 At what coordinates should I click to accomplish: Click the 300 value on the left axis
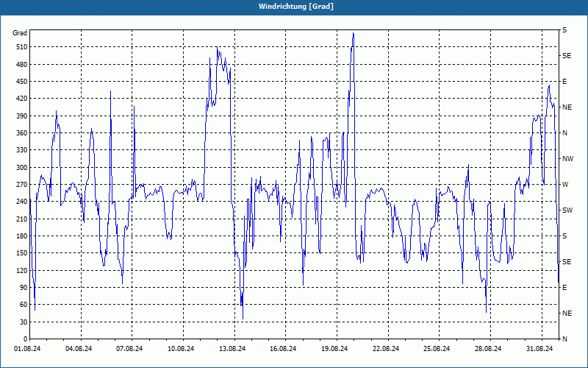[23, 168]
